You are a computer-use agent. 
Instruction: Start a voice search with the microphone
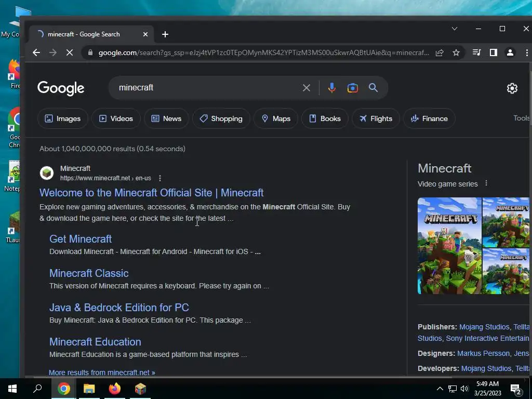coord(332,88)
